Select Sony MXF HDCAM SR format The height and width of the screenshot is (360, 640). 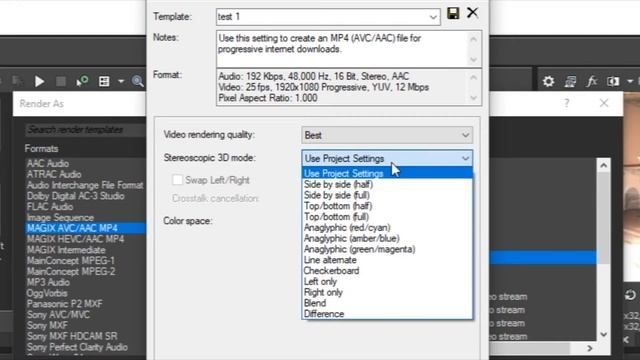click(x=72, y=336)
